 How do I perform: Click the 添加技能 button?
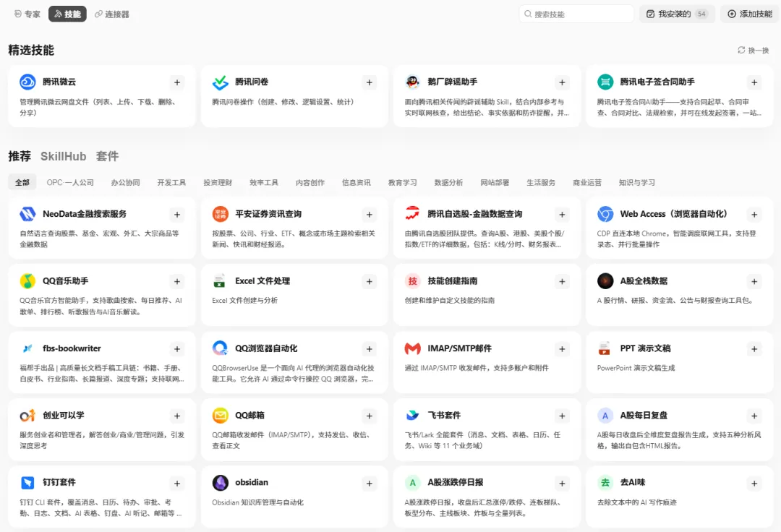(x=750, y=14)
